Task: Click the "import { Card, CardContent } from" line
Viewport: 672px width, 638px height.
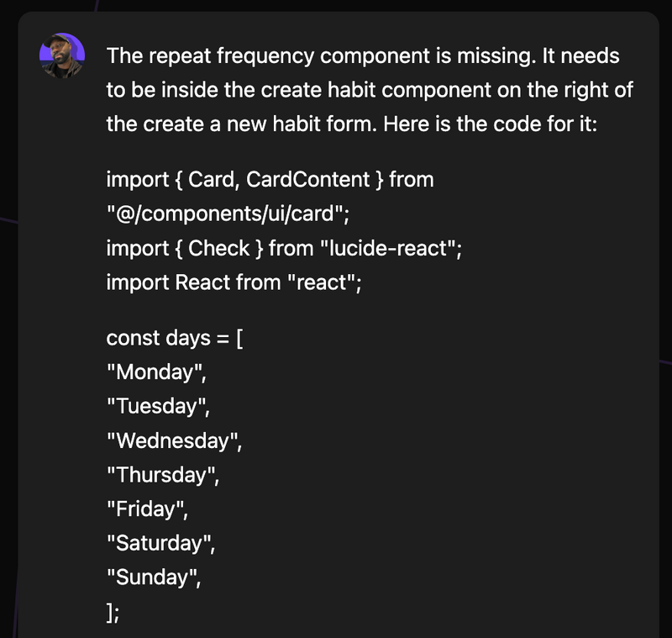Action: 270,179
